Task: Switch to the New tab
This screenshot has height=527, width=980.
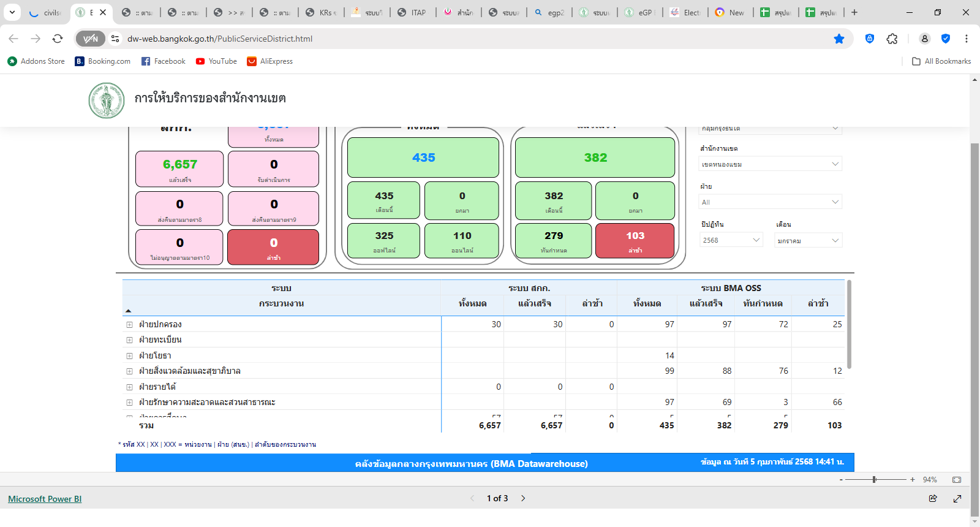Action: (731, 12)
